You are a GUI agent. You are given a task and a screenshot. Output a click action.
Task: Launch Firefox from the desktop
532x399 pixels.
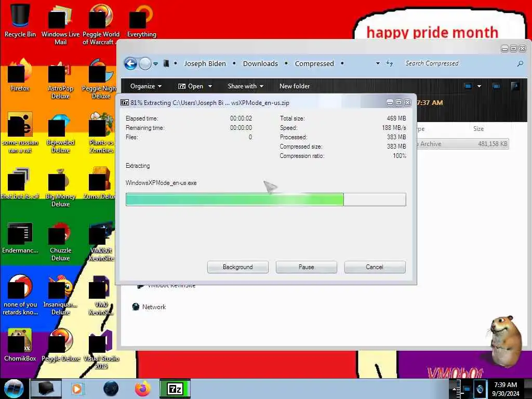[20, 75]
